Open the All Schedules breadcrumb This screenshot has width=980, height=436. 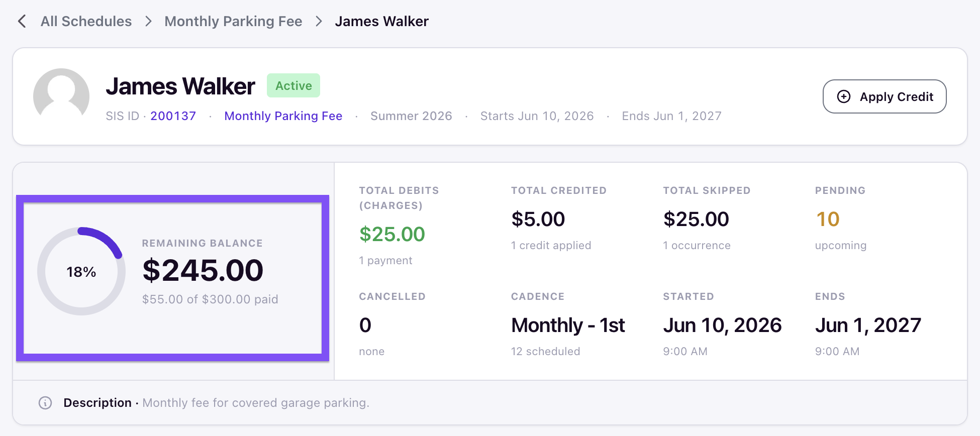pyautogui.click(x=86, y=21)
